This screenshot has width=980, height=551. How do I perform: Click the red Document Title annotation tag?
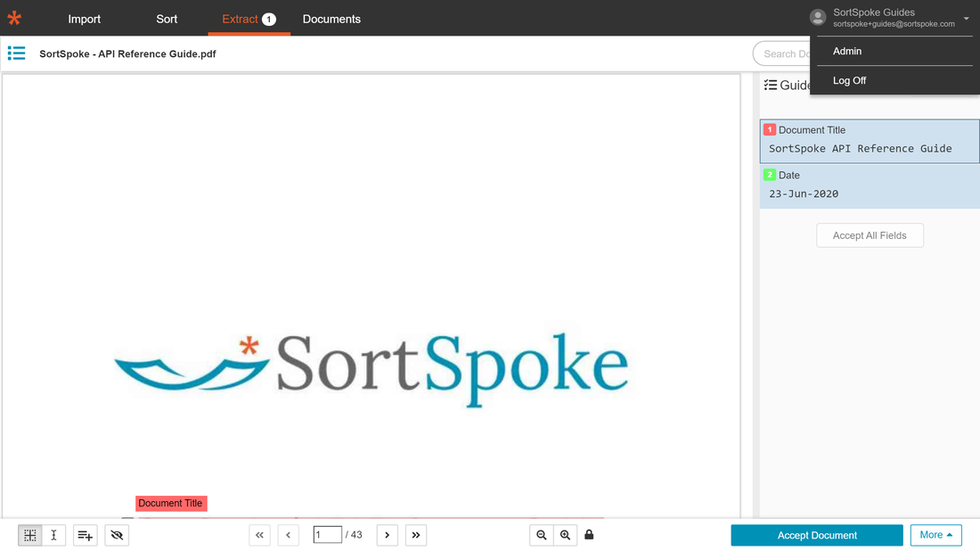(171, 504)
